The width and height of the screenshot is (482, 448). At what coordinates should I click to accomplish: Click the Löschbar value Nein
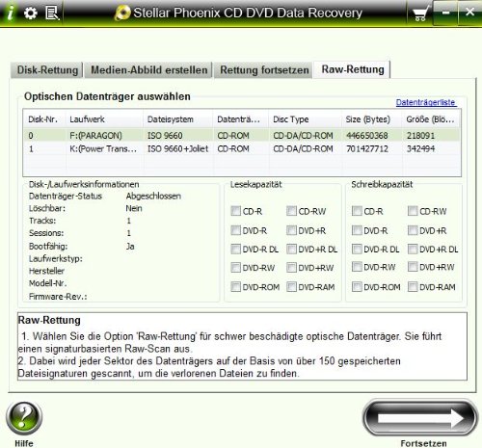coord(134,208)
